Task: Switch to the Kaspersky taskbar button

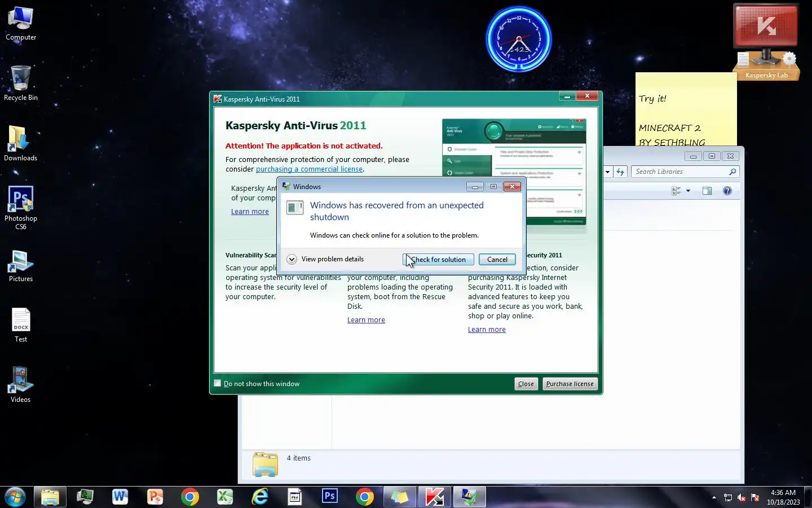Action: pos(435,497)
